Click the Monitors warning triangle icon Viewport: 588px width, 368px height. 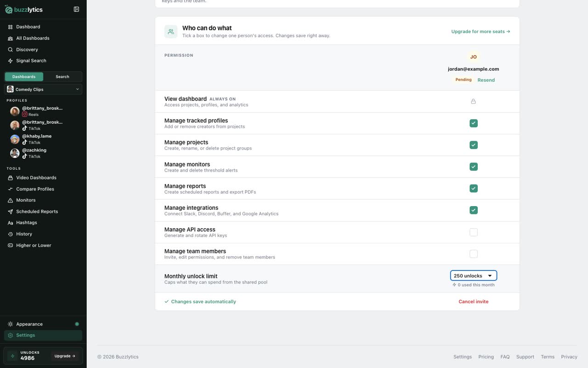[10, 200]
